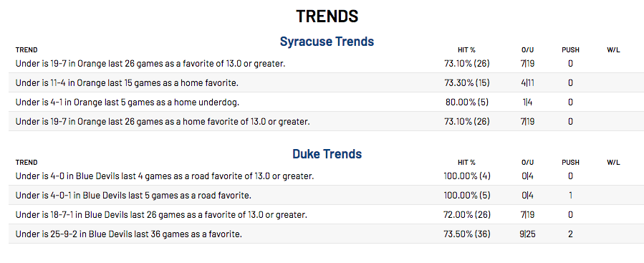Click the 9|25 over/under value
Viewport: 644px width, 263px height.
coord(528,234)
